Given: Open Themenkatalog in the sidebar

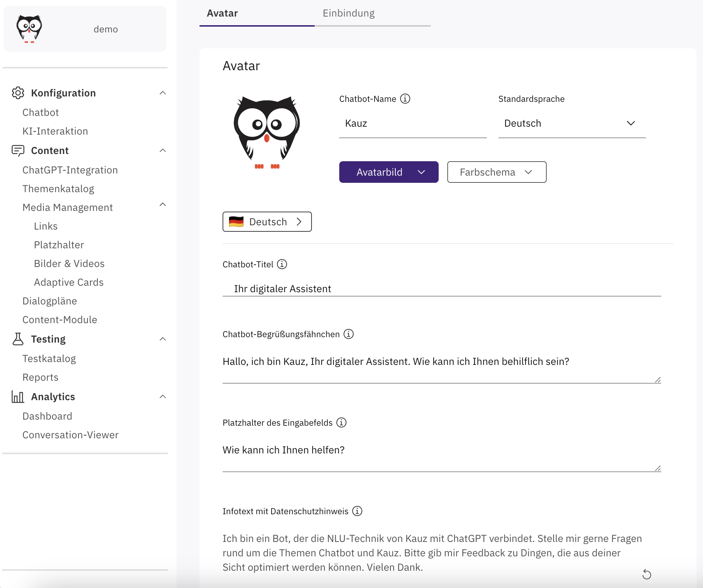Looking at the screenshot, I should click(58, 189).
